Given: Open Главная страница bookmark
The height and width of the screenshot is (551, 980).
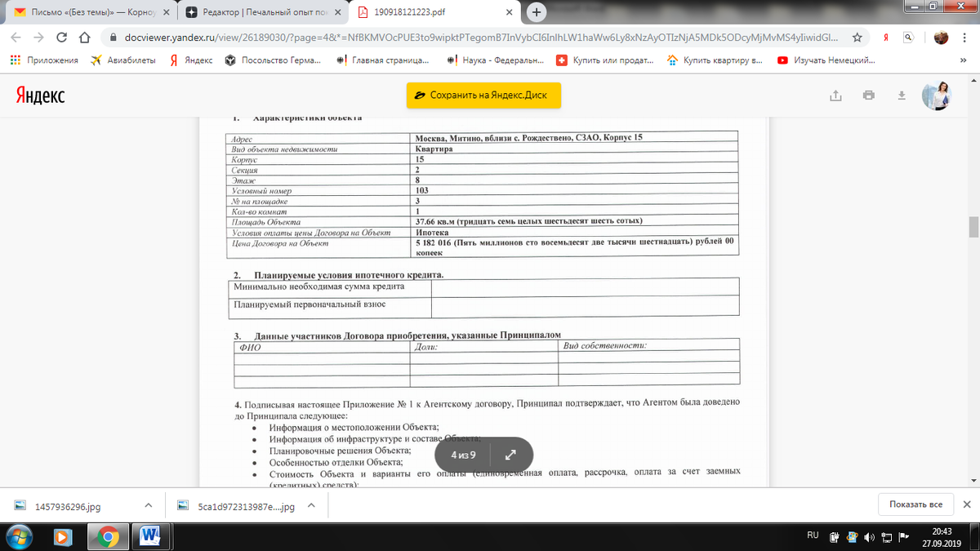Looking at the screenshot, I should (x=383, y=60).
